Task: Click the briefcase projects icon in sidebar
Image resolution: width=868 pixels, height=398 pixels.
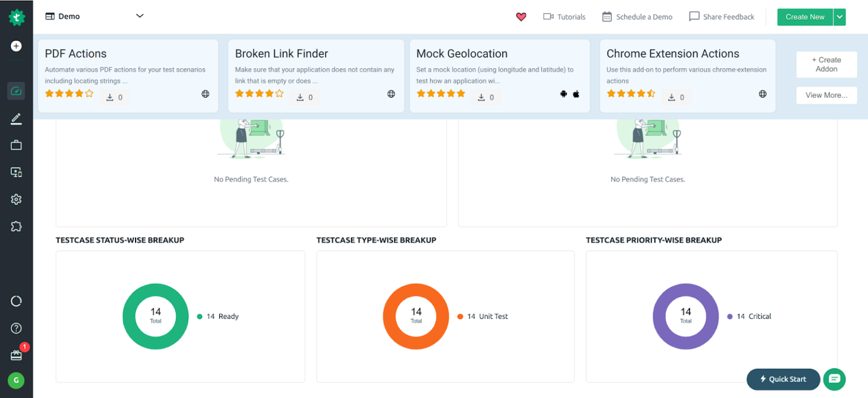Action: [16, 145]
